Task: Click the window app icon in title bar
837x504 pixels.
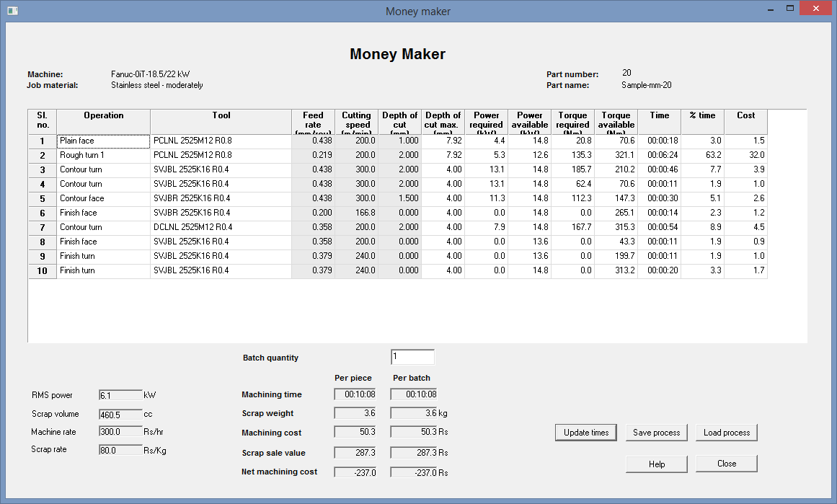Action: 13,11
